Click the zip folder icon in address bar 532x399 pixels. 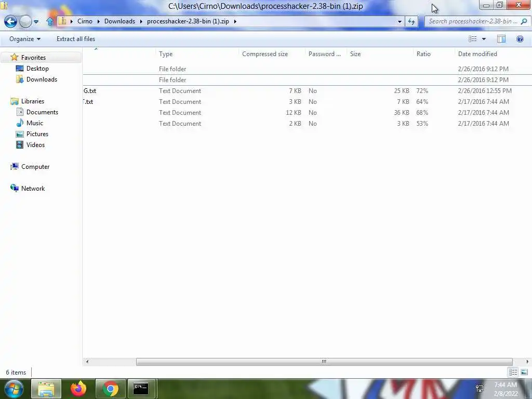62,21
